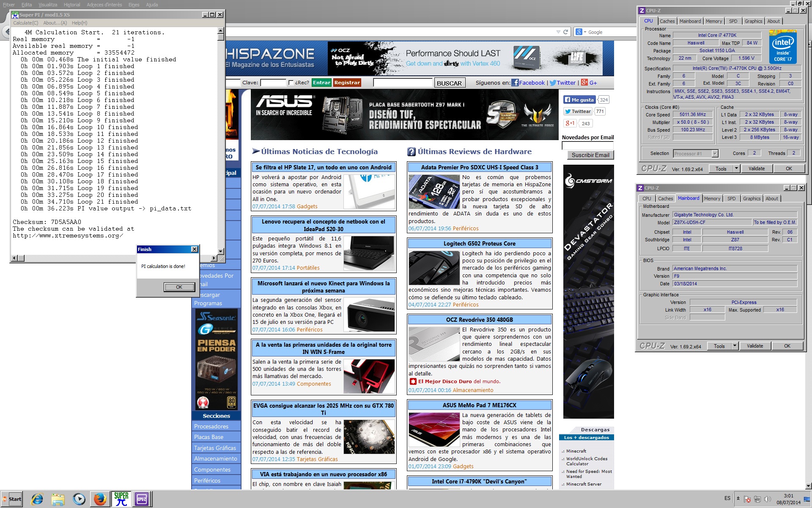Click the Suscribir Email button
Screen dimensions: 812x508
pyautogui.click(x=590, y=155)
